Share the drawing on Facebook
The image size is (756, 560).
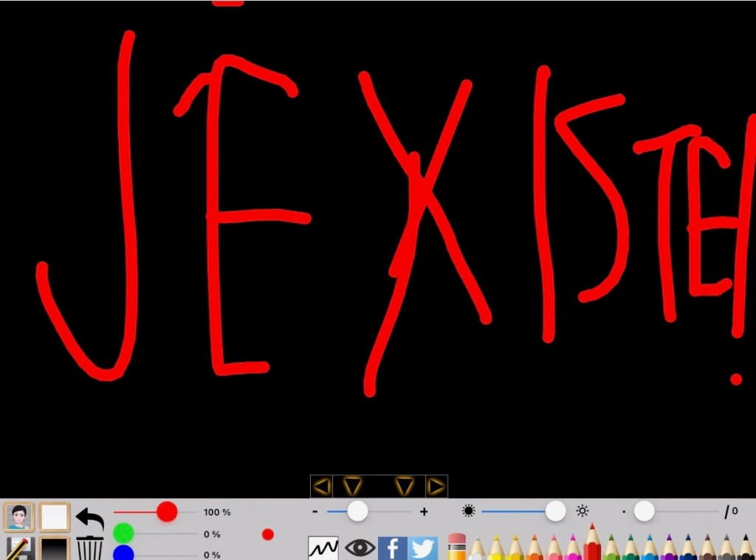point(392,548)
